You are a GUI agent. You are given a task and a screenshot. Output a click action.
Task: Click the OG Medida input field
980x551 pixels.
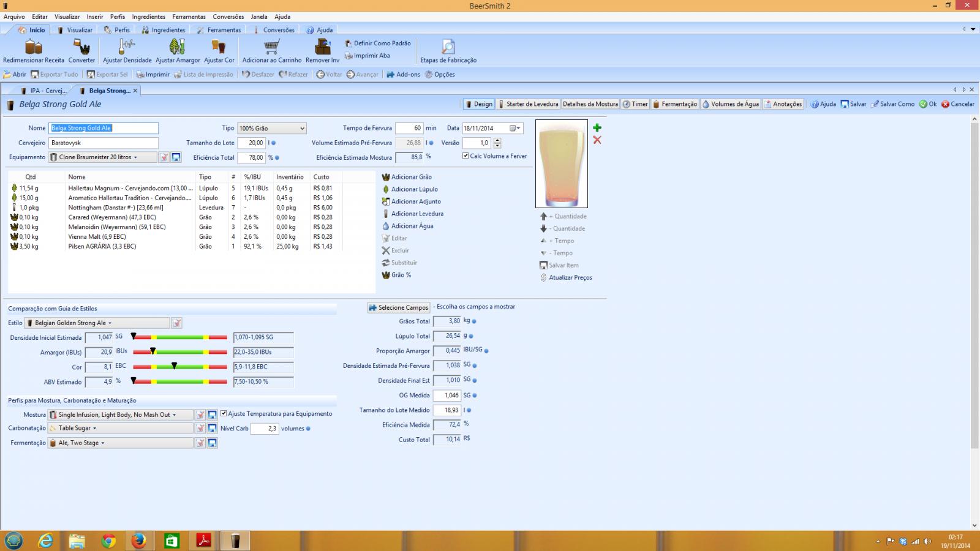tap(447, 395)
